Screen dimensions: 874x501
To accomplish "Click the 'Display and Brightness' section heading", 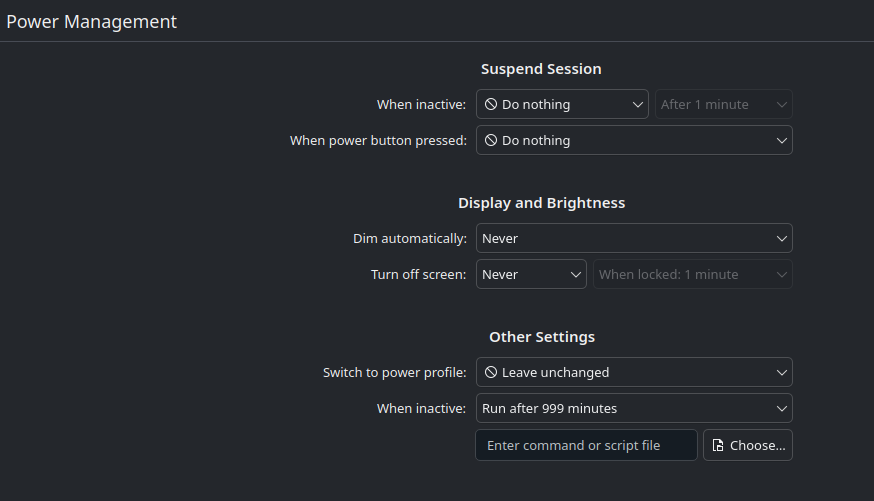I will [541, 203].
